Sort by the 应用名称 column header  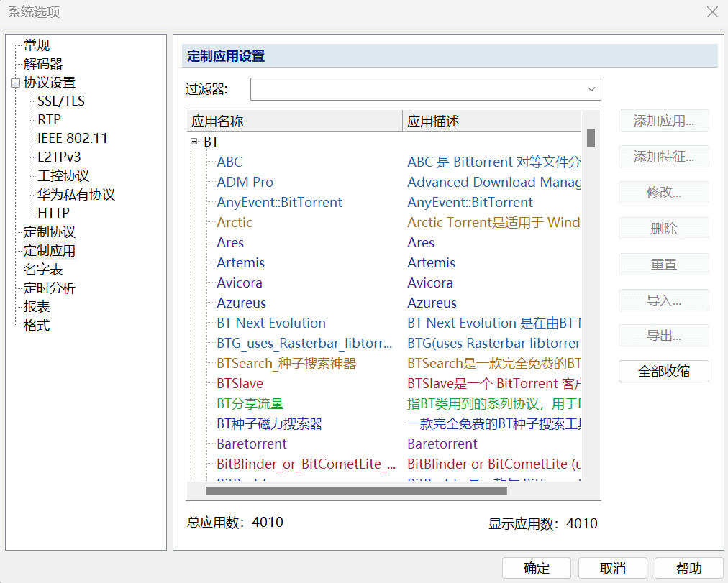pyautogui.click(x=294, y=121)
